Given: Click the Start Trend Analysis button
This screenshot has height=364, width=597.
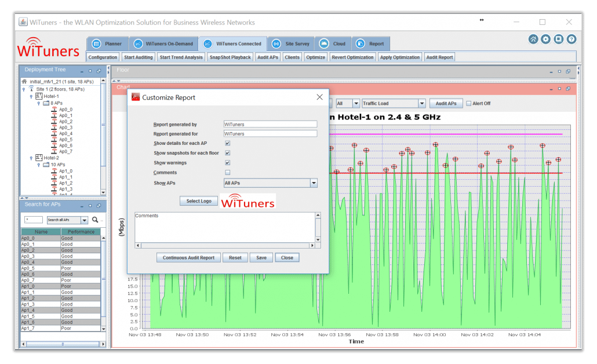Looking at the screenshot, I should [181, 57].
